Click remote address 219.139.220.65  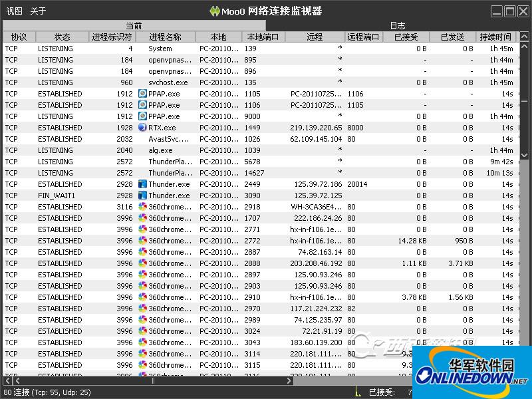pyautogui.click(x=316, y=128)
